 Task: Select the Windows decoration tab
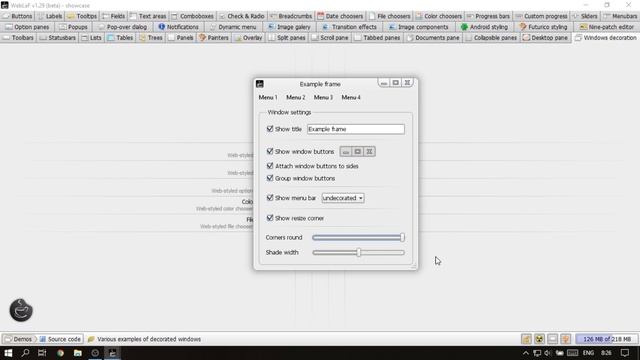tap(606, 38)
